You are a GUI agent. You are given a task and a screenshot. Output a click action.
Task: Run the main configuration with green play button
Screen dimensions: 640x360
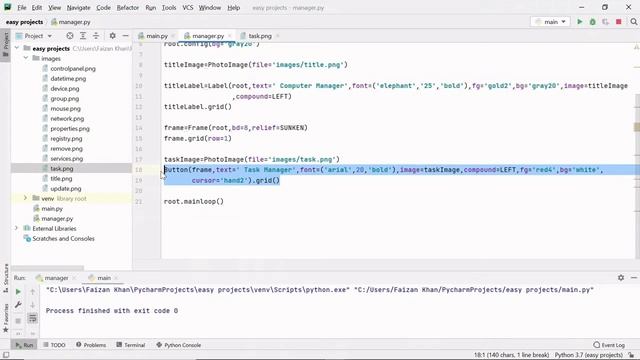point(580,22)
